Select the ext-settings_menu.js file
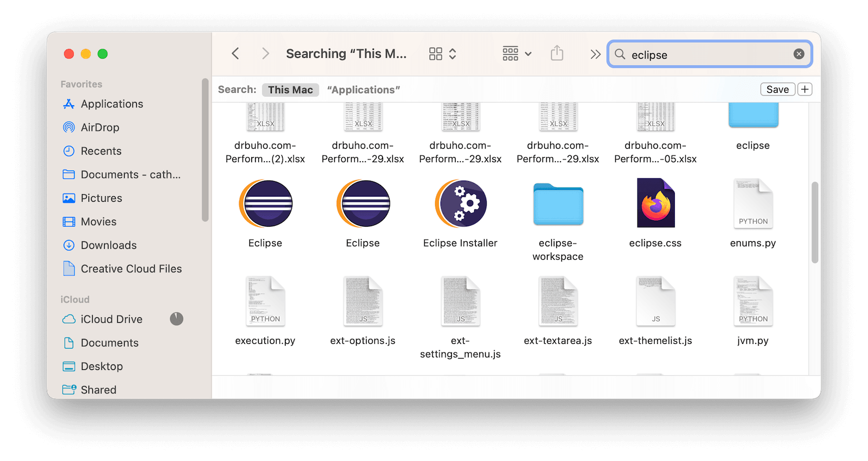The image size is (868, 461). pyautogui.click(x=461, y=301)
